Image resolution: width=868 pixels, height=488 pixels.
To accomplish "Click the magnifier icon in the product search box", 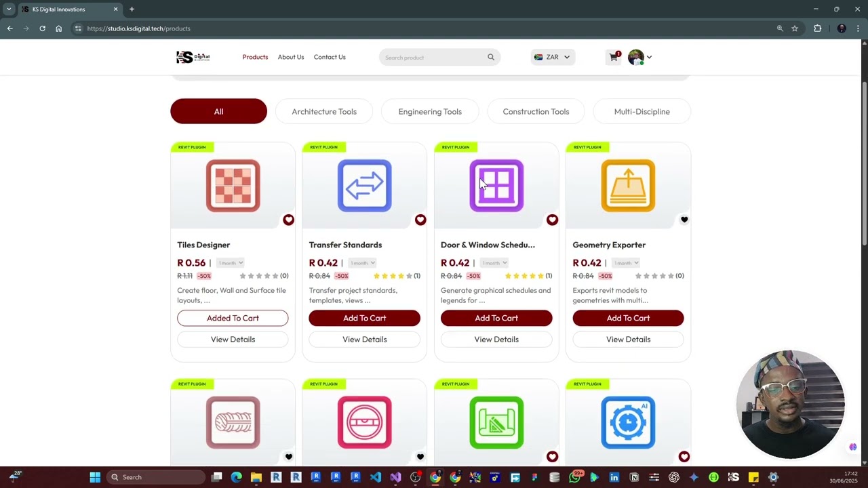I will 491,57.
